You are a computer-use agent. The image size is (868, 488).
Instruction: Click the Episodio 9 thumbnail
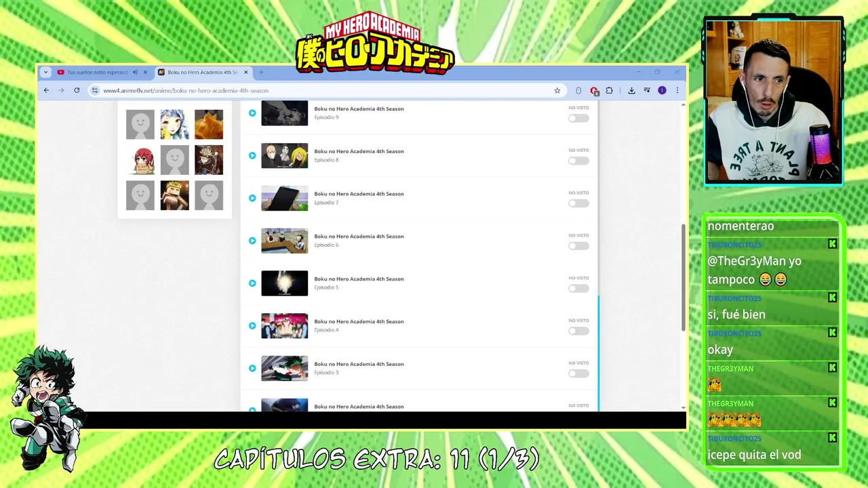click(x=285, y=113)
